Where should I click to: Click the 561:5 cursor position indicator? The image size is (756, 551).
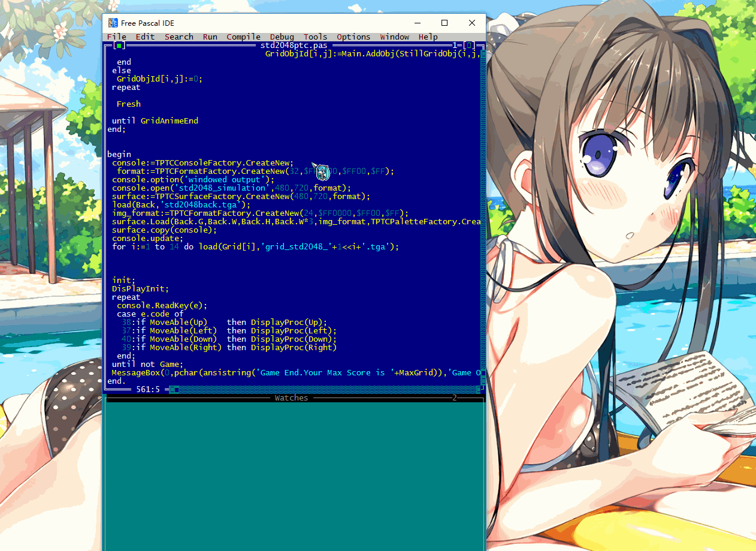pyautogui.click(x=147, y=389)
